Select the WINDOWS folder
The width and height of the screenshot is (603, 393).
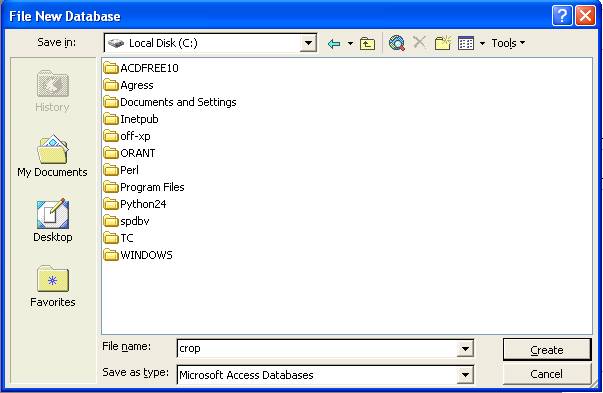(138, 255)
